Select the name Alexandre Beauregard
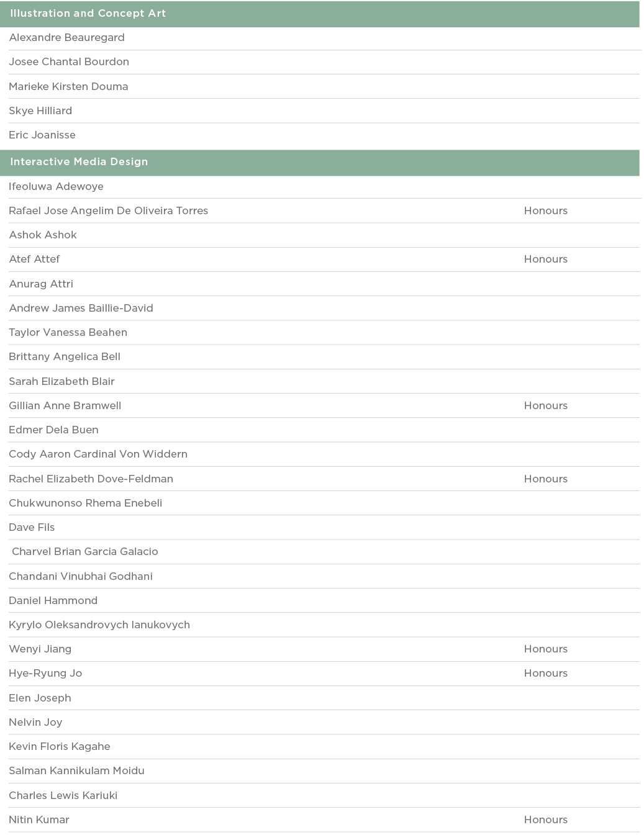This screenshot has height=835, width=644. pos(66,38)
